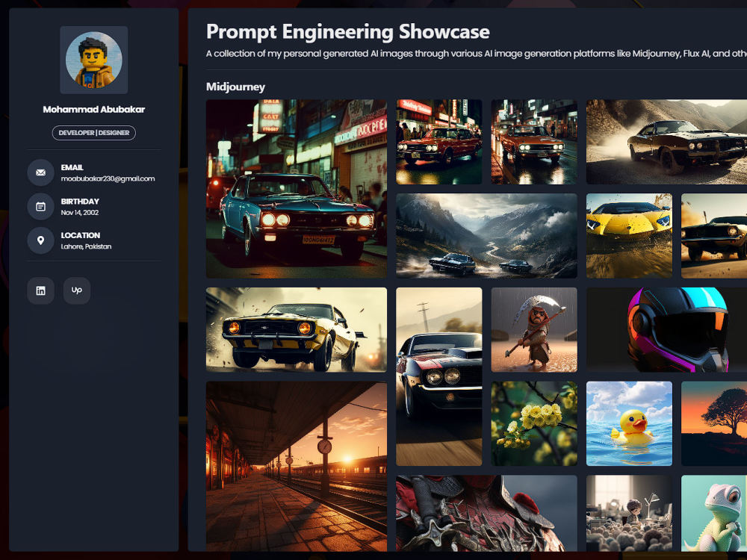This screenshot has height=560, width=747.
Task: Click the email envelope icon
Action: (x=40, y=172)
